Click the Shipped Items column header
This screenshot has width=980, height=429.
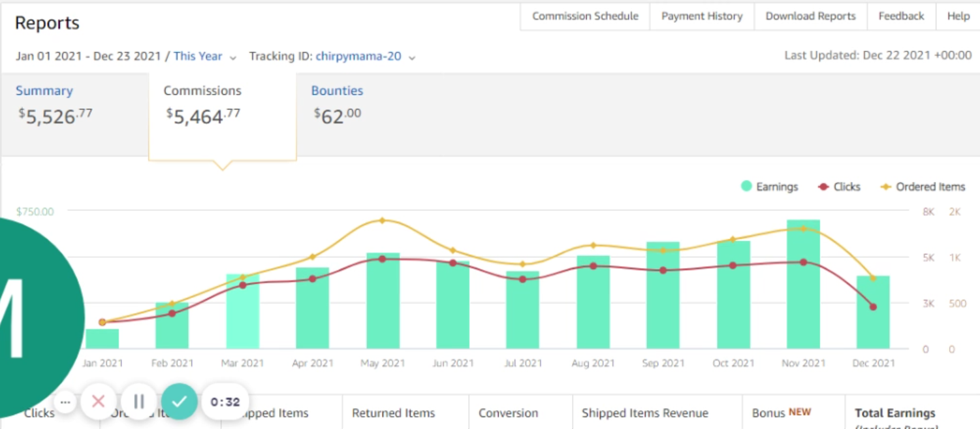pyautogui.click(x=274, y=413)
